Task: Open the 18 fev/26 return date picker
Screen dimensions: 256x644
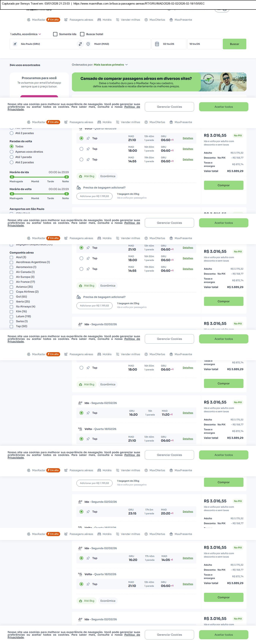Action: point(204,44)
